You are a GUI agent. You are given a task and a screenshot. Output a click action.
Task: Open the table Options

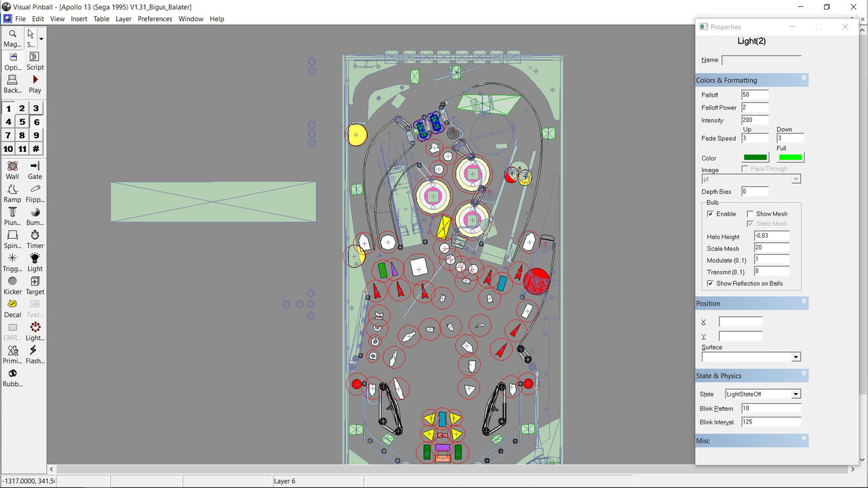click(x=12, y=61)
